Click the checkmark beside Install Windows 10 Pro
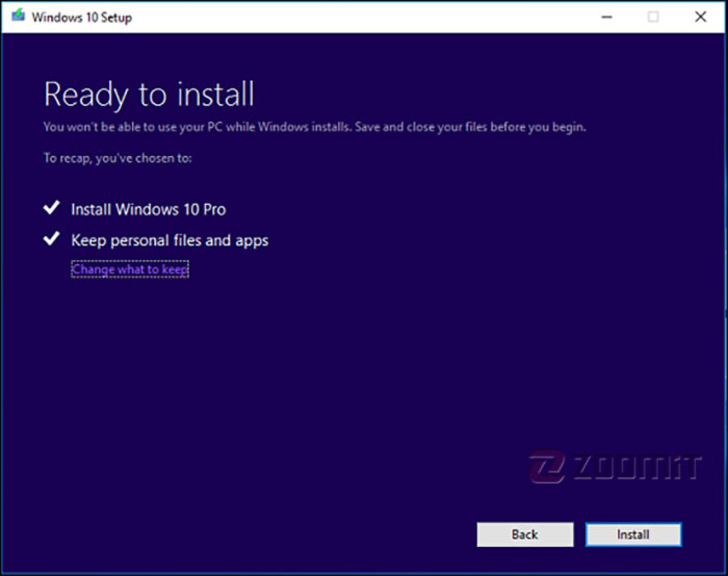This screenshot has width=728, height=576. [51, 208]
